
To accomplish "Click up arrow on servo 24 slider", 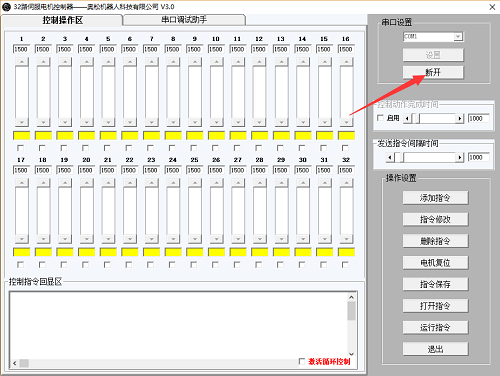I will [173, 183].
